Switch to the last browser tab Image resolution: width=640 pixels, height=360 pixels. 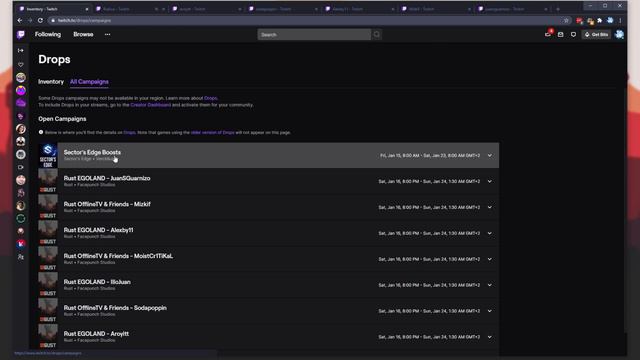pos(513,9)
